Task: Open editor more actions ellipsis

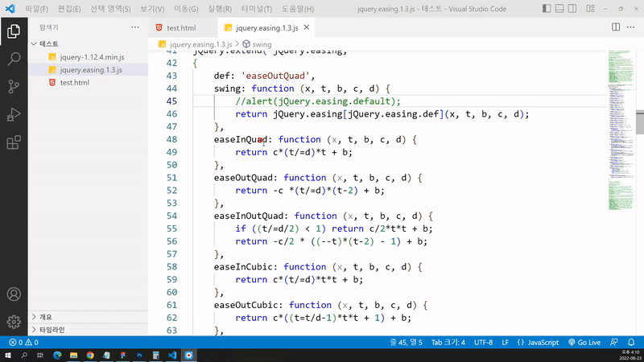Action: 631,27
